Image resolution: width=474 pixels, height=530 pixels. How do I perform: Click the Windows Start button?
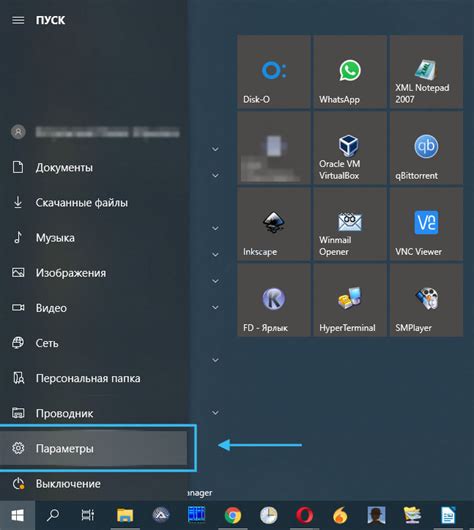pyautogui.click(x=17, y=515)
